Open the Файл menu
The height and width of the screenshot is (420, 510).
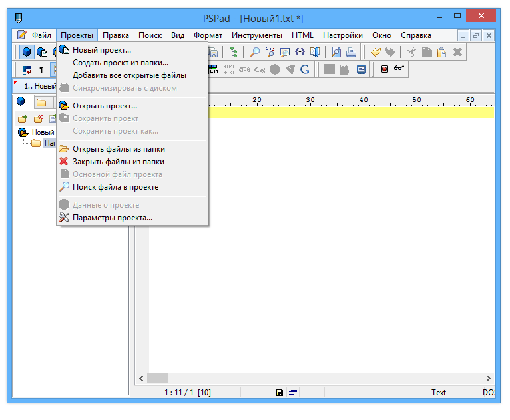[x=41, y=35]
